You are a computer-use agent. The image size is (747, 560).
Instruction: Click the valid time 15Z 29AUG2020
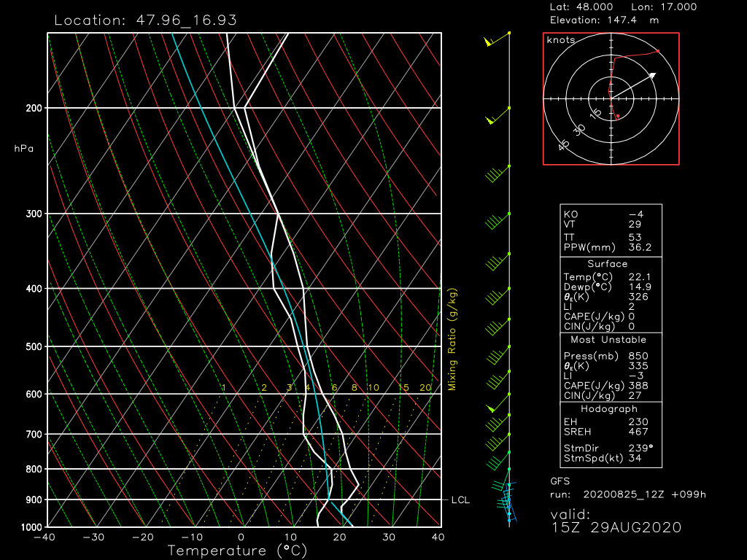(x=616, y=527)
